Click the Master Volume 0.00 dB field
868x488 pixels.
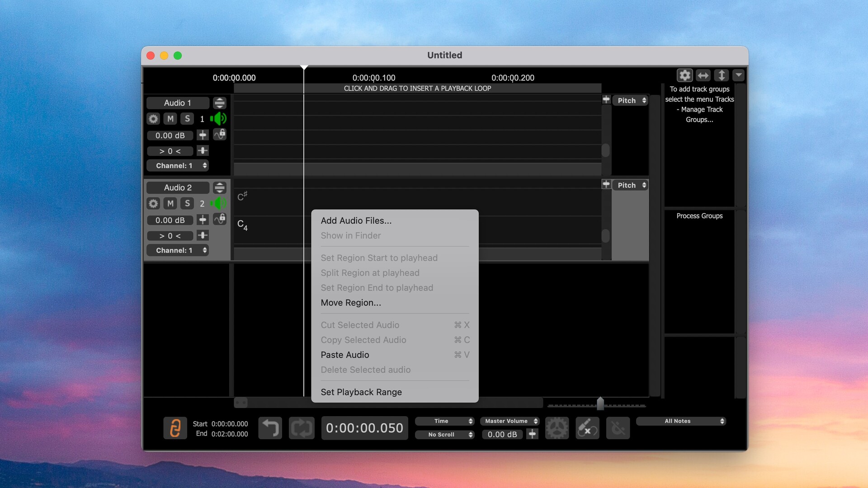(502, 434)
